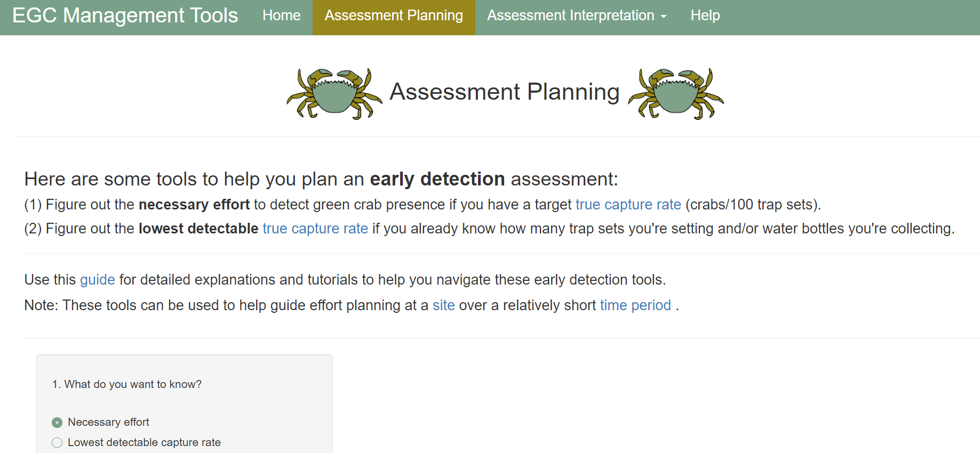Image resolution: width=980 pixels, height=453 pixels.
Task: Click the 'site' definition link
Action: click(x=443, y=305)
